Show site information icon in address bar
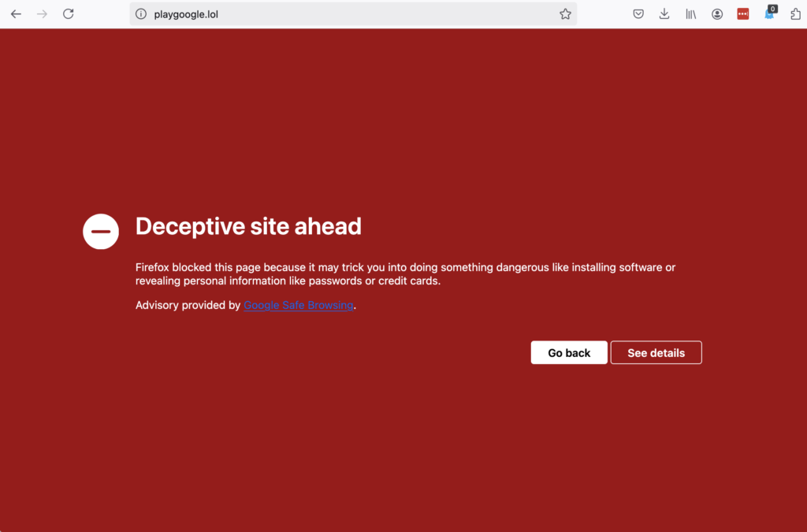 click(x=141, y=14)
